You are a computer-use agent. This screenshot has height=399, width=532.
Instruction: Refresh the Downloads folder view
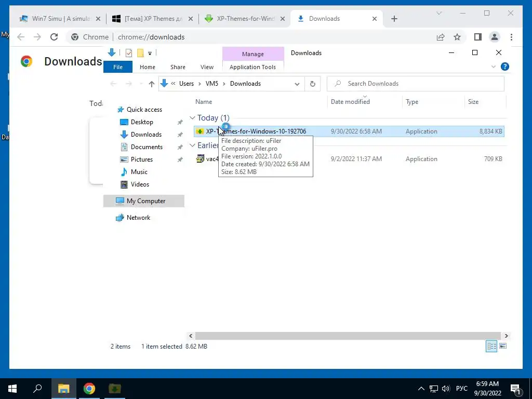click(312, 84)
